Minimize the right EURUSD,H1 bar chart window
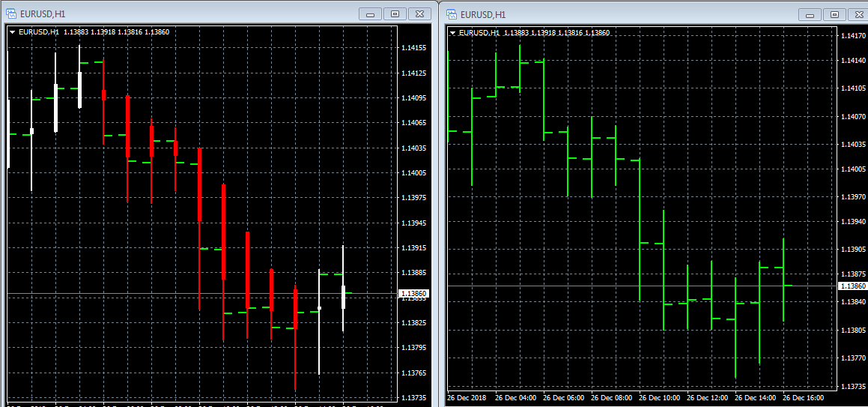This screenshot has width=868, height=407. click(810, 14)
